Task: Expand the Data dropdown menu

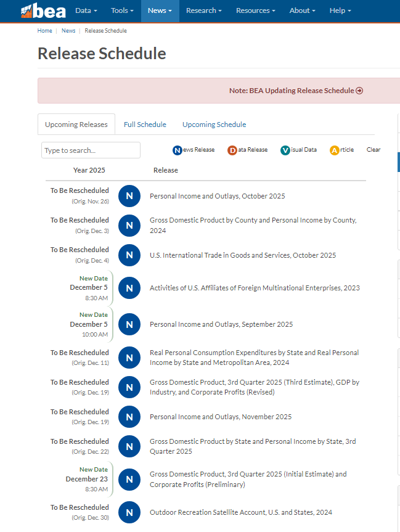Action: click(86, 10)
